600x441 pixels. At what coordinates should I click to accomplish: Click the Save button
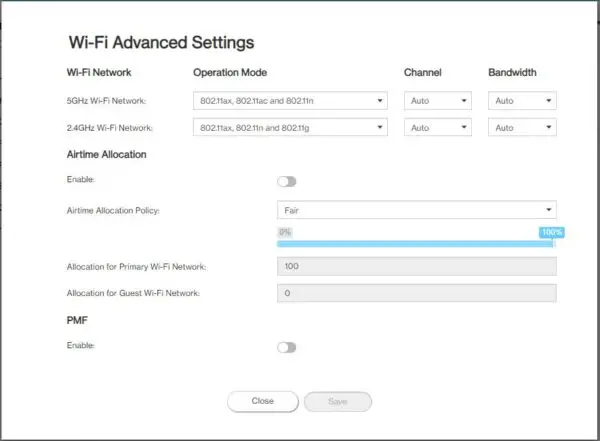pos(338,402)
